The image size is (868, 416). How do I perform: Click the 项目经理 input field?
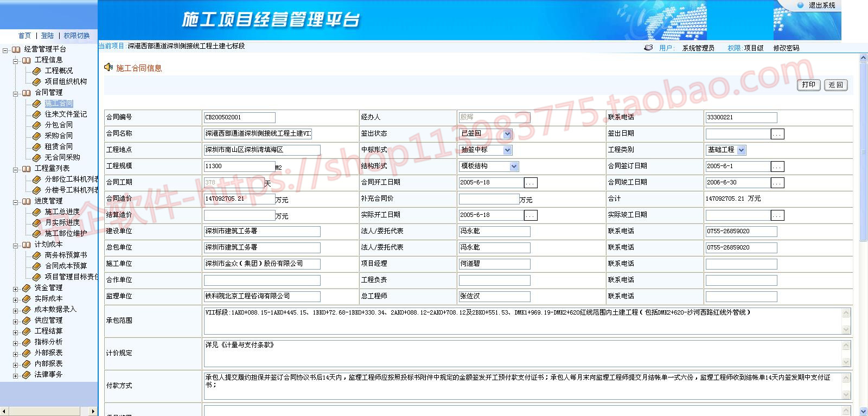(494, 264)
